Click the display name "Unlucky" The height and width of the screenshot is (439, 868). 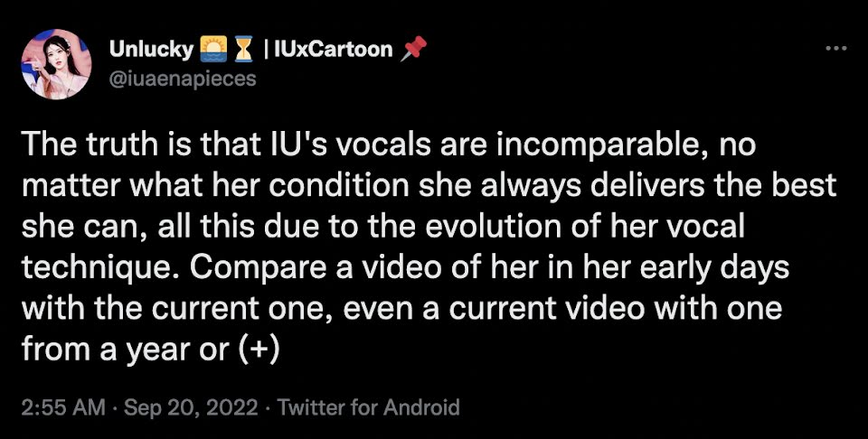point(151,50)
